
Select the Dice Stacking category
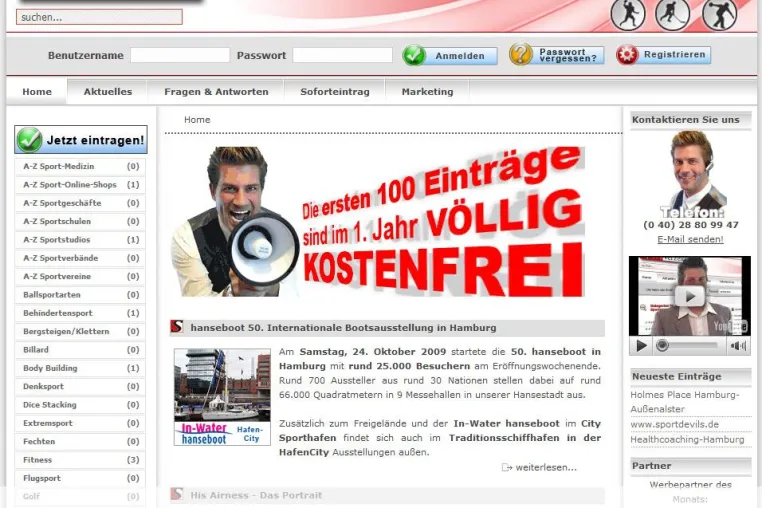pos(80,405)
